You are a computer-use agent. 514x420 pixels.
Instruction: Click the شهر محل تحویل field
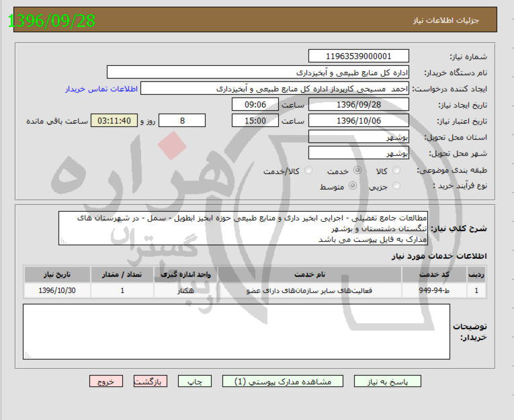pos(359,153)
